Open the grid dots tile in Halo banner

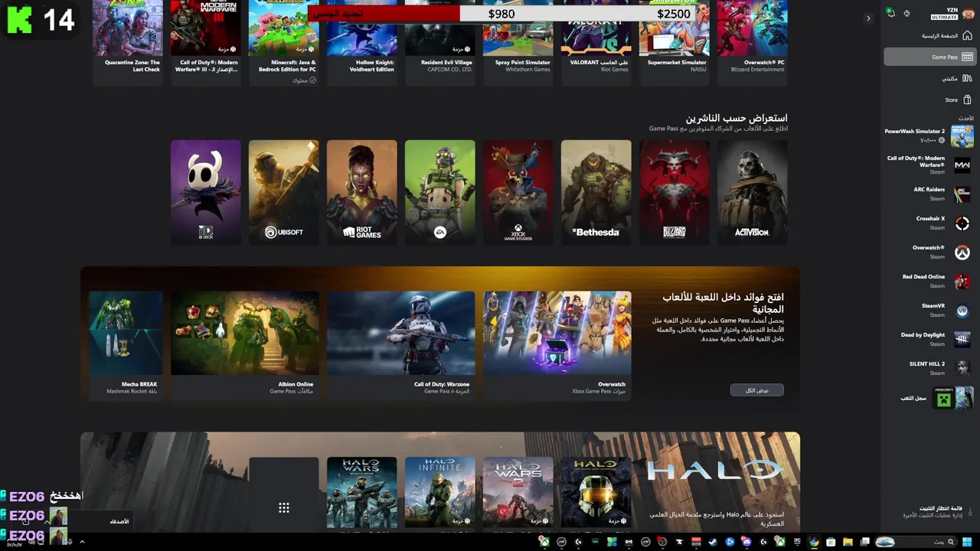coord(283,494)
